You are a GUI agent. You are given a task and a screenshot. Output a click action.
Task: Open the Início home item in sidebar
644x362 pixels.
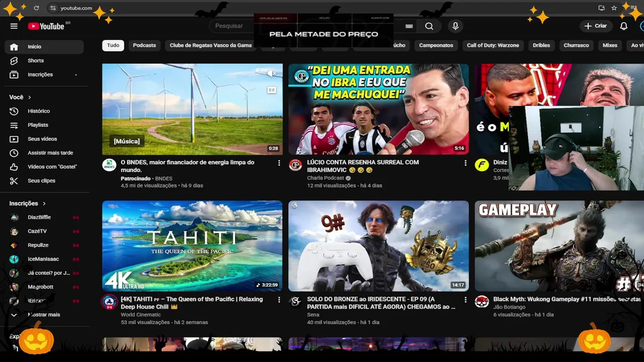44,47
